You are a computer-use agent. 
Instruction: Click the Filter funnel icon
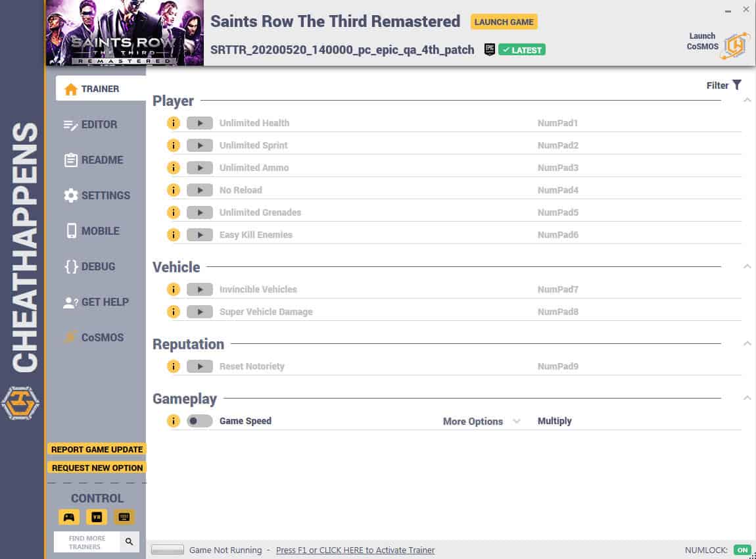click(737, 85)
